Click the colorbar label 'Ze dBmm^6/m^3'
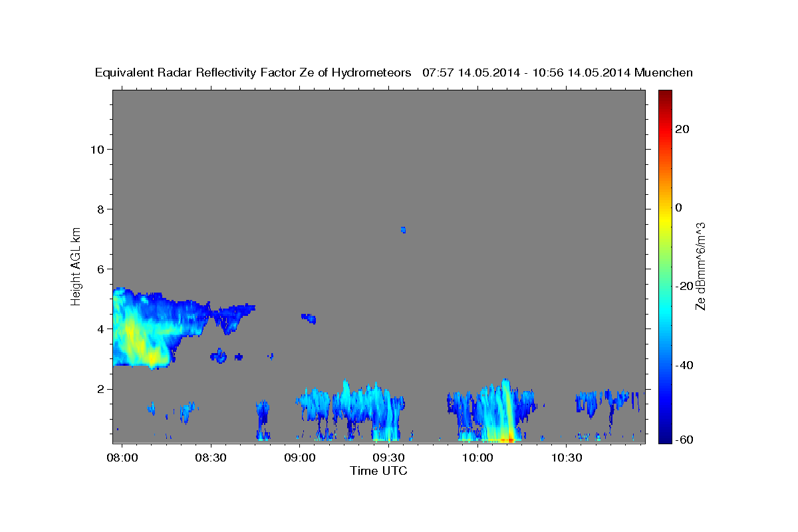The height and width of the screenshot is (532, 798). tap(700, 266)
